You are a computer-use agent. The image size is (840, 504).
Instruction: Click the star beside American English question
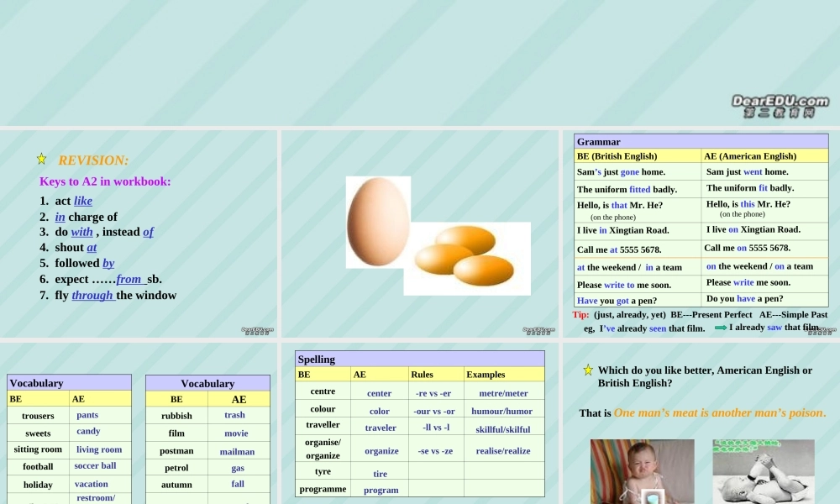(x=588, y=370)
